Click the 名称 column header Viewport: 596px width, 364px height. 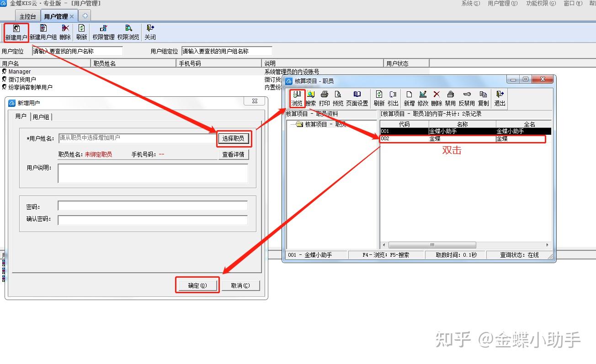(463, 124)
